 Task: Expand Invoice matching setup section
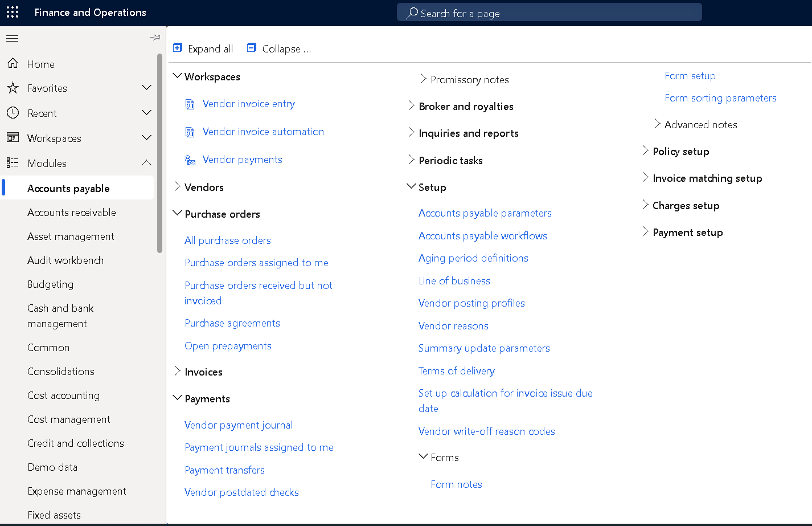[x=645, y=177]
